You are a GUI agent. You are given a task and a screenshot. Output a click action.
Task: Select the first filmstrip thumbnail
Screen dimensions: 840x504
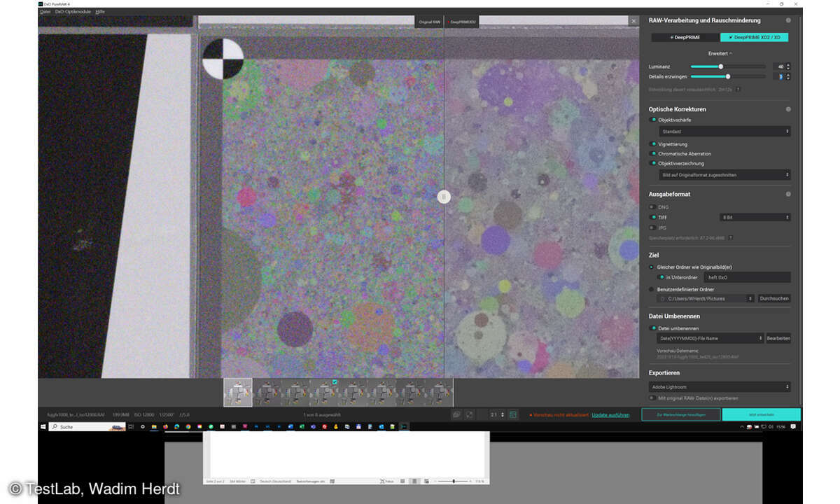click(x=238, y=393)
